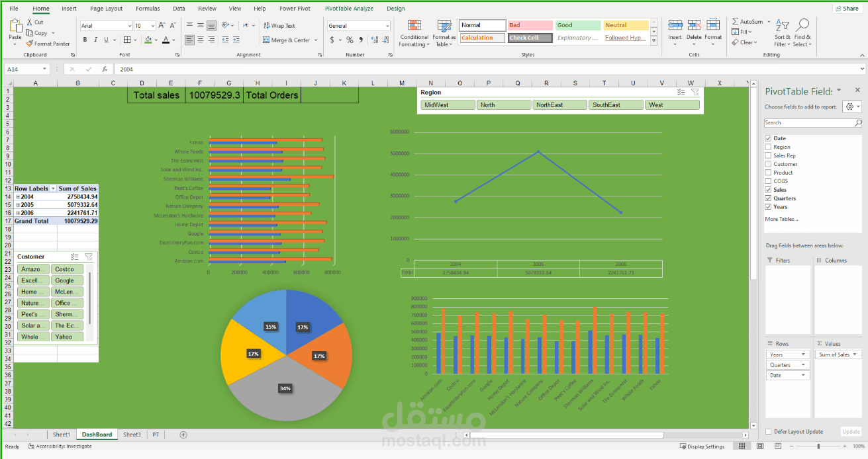Toggle multi-select on Customer slicer
Screen dimensions: 868x459
pyautogui.click(x=74, y=257)
